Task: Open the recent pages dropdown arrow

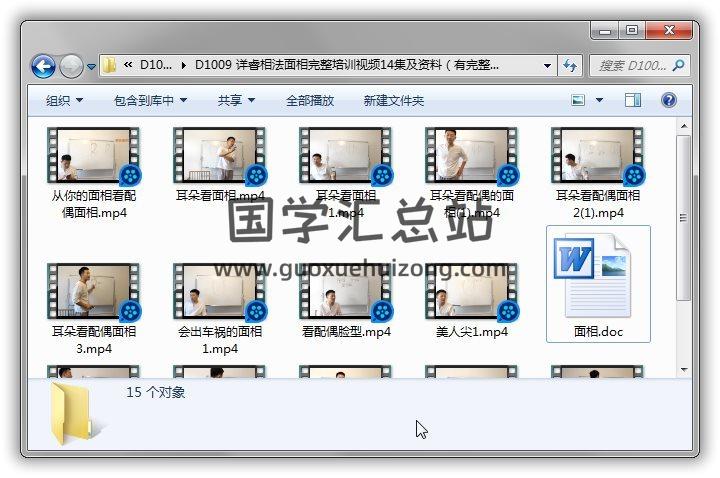Action: coord(91,67)
